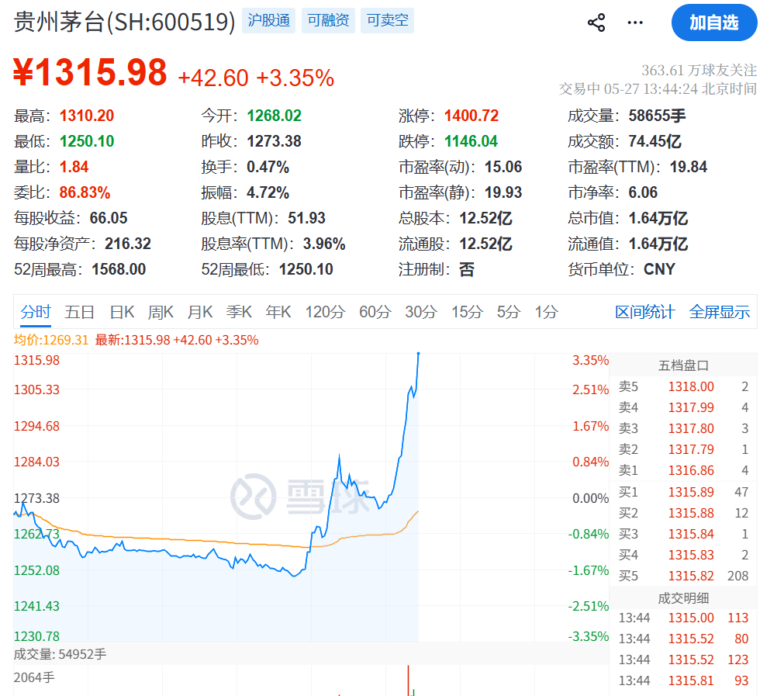Click the 成交额 value 74.45亿
Image resolution: width=784 pixels, height=696 pixels.
coord(655,141)
